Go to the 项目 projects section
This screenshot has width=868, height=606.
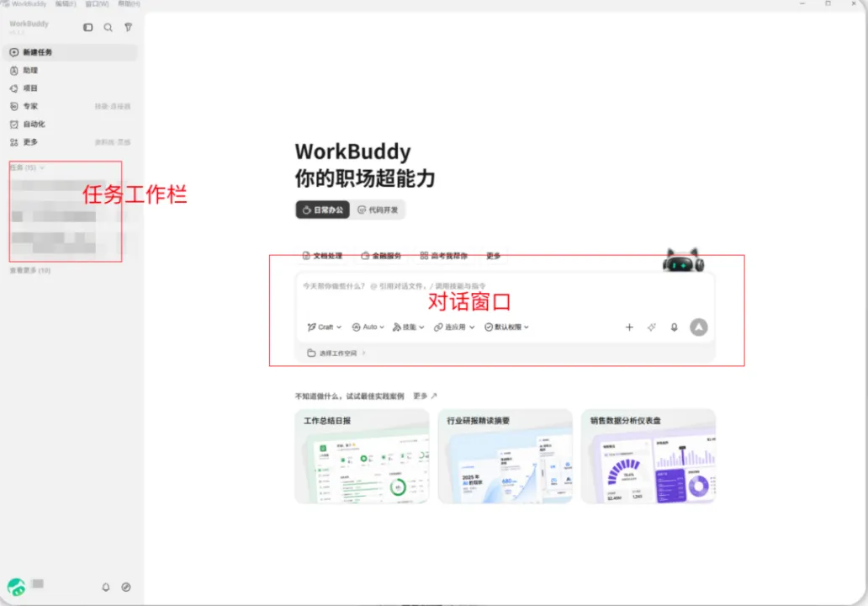pos(71,88)
